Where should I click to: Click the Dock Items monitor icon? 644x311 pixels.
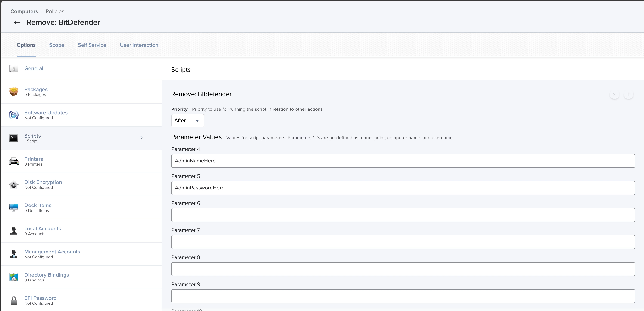(14, 207)
